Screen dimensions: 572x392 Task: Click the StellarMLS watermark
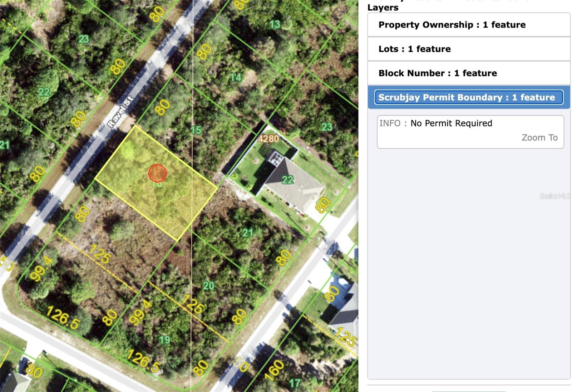(x=554, y=196)
